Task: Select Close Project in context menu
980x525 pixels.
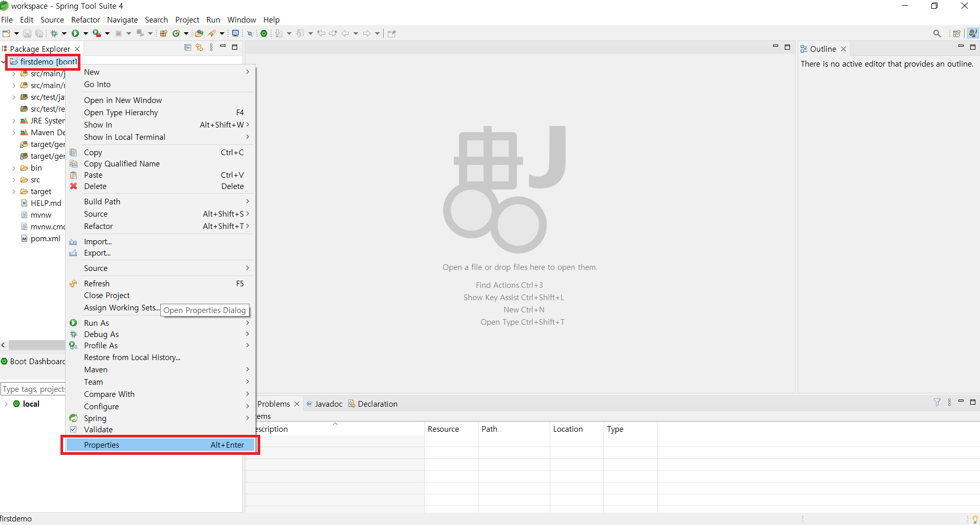Action: pyautogui.click(x=161, y=295)
